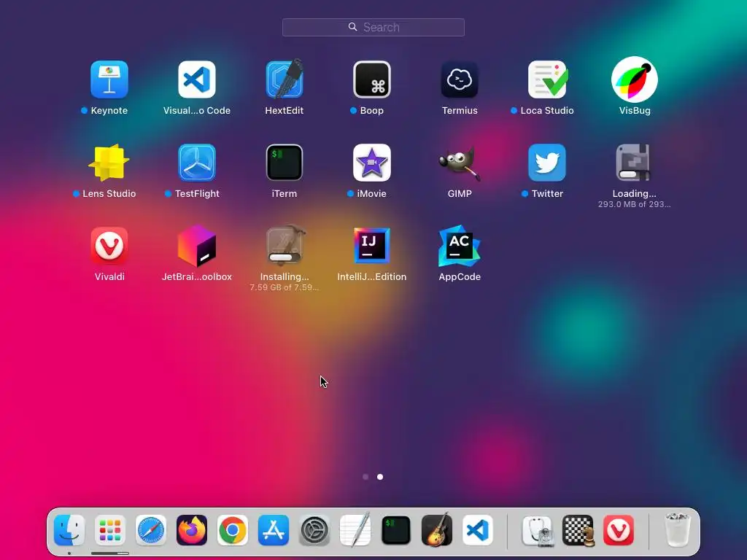Launch Lens Studio

[x=109, y=163]
